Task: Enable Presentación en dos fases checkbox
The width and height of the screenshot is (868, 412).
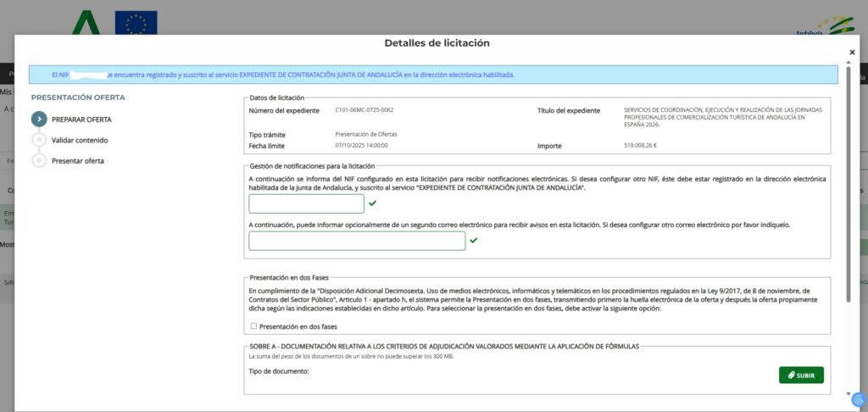Action: 253,326
